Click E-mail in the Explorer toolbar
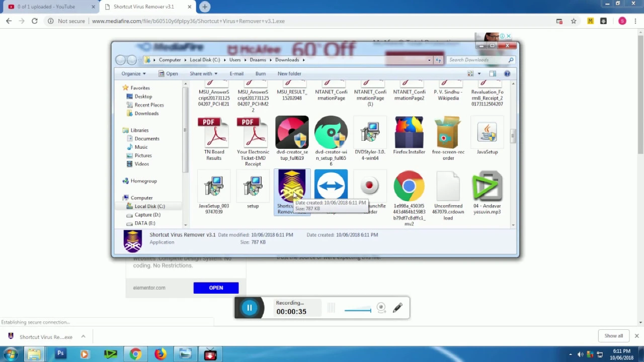644x362 pixels. [236, 73]
